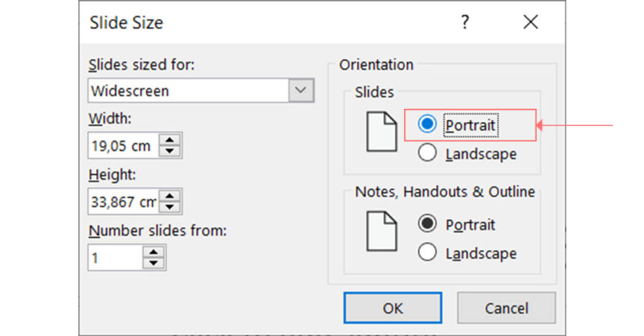Click the Notes, Handouts page orientation icon
The height and width of the screenshot is (336, 644).
(382, 231)
